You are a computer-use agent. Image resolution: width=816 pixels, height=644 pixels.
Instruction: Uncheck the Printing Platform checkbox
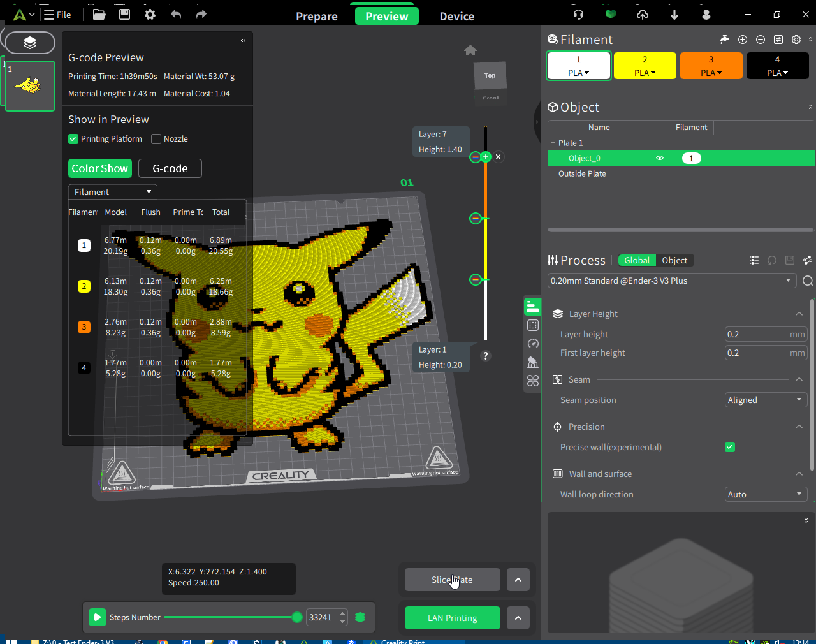73,139
